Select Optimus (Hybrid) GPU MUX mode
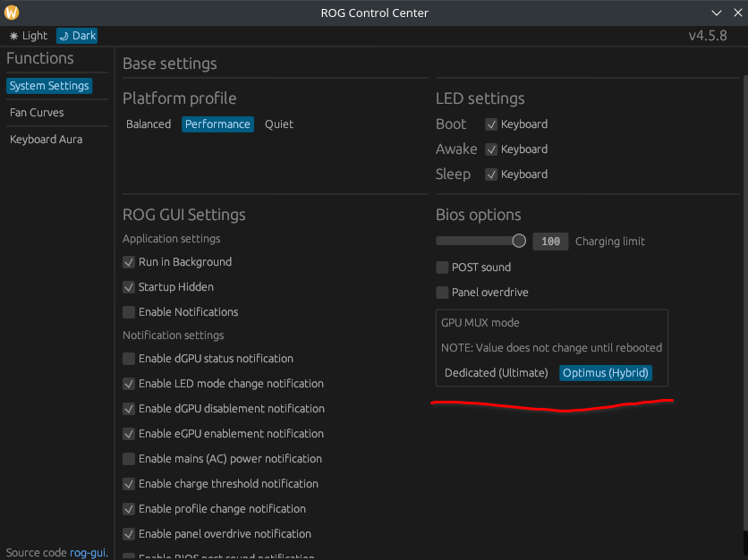The image size is (748, 560). pyautogui.click(x=606, y=372)
